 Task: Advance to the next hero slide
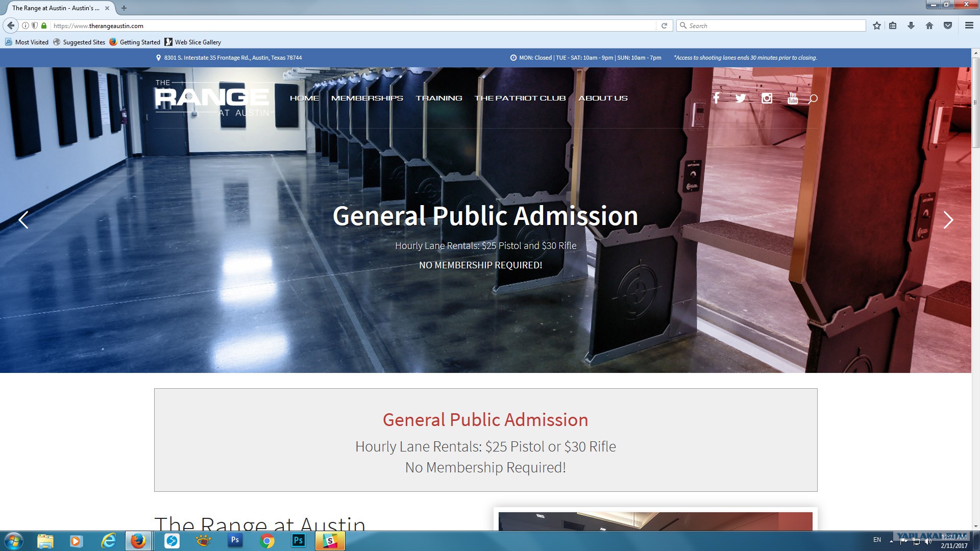pyautogui.click(x=948, y=220)
